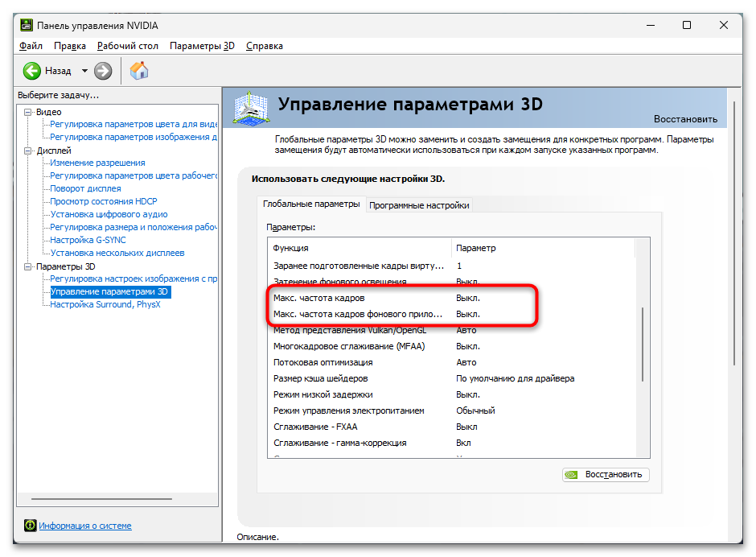This screenshot has width=756, height=557.
Task: Click the Информация о системе link
Action: tap(85, 526)
